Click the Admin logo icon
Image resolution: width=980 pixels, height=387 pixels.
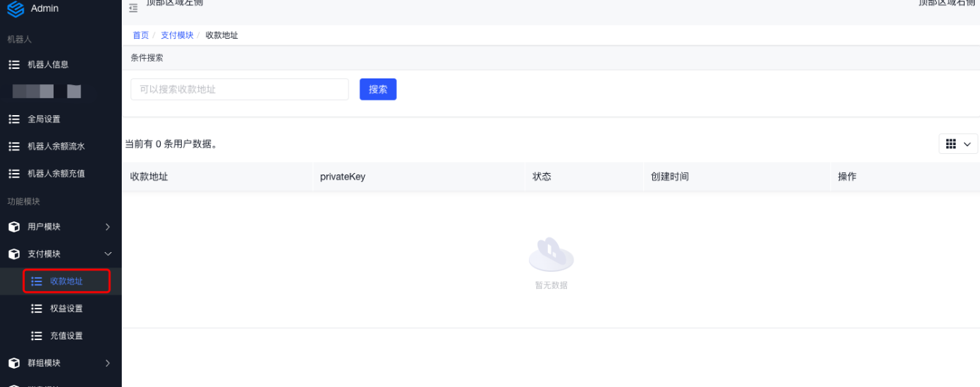(x=15, y=9)
